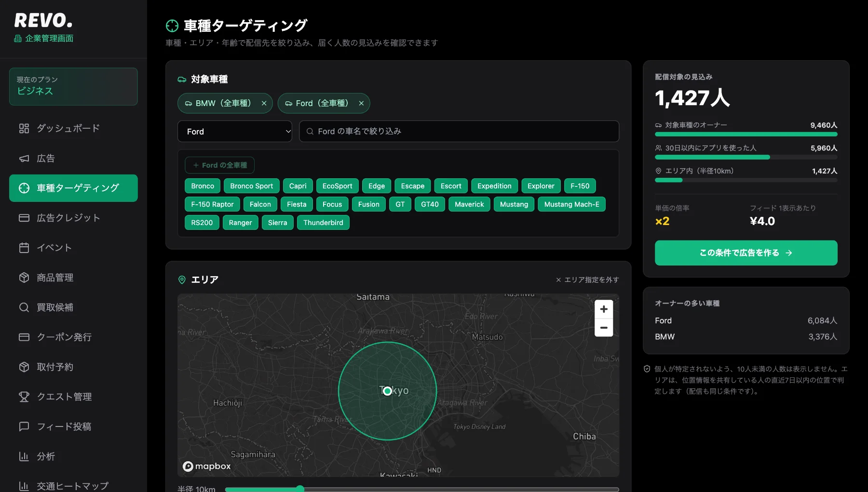Open イベント in the sidebar
Screen dimensions: 868x492
pos(73,248)
